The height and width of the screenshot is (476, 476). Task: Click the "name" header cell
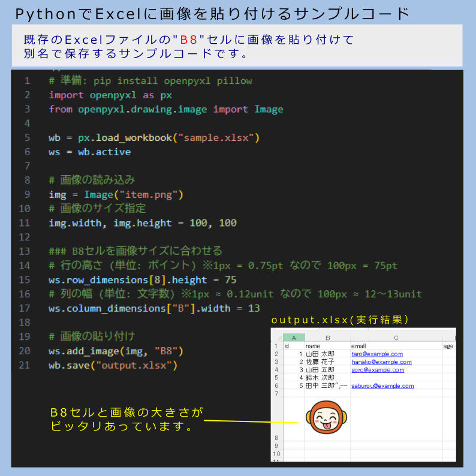(327, 346)
